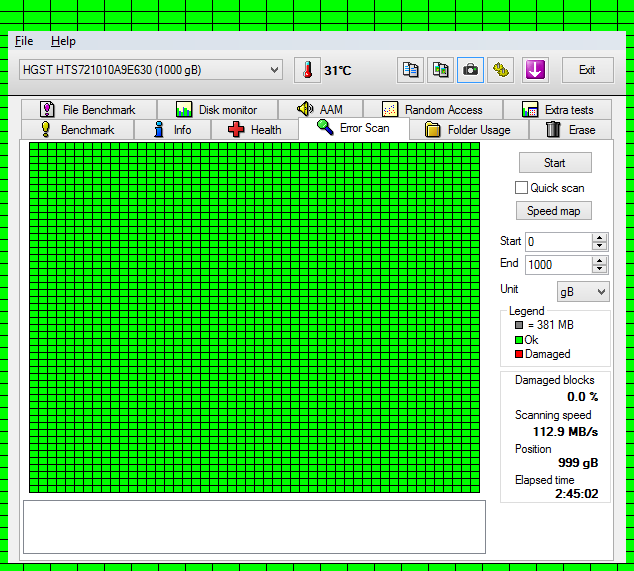The width and height of the screenshot is (634, 571).
Task: Copy info to clipboard icon
Action: [x=410, y=70]
